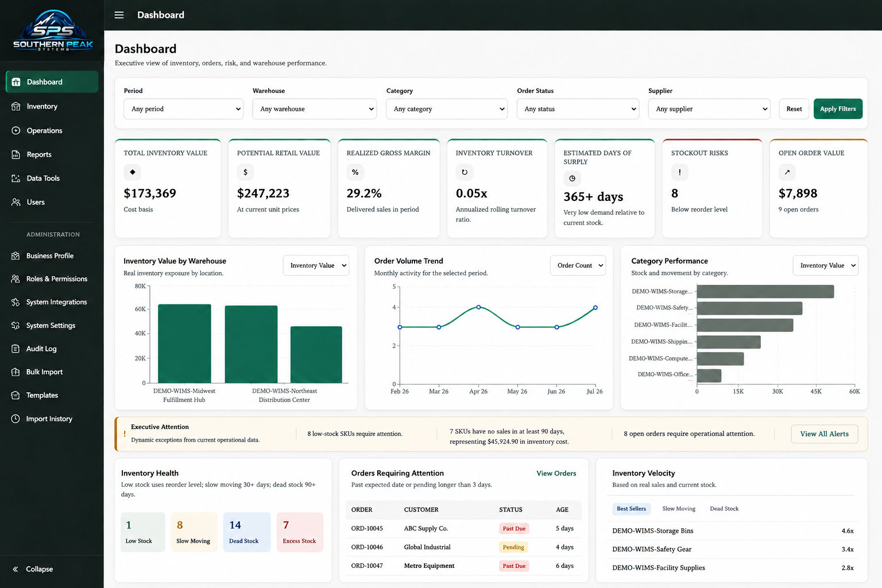Open the Order Status dropdown
The image size is (882, 588).
click(578, 109)
